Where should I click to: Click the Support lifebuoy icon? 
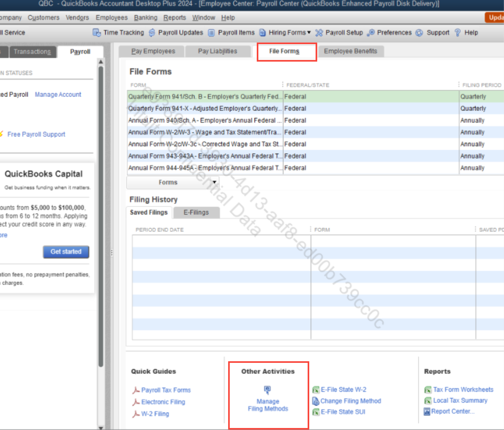(419, 33)
